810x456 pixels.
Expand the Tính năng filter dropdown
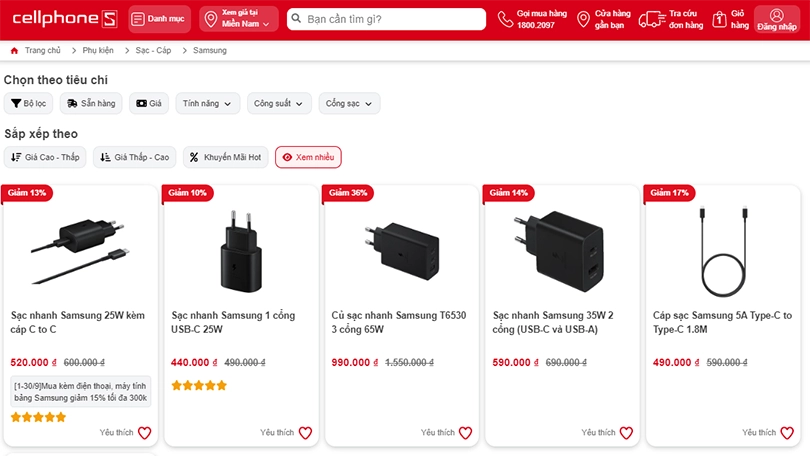(x=208, y=103)
